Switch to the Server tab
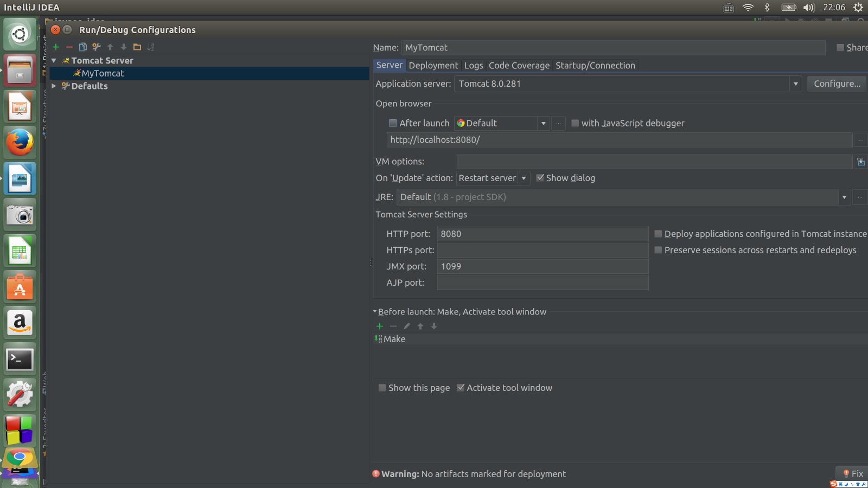Screen dimensions: 868x488 390,65
